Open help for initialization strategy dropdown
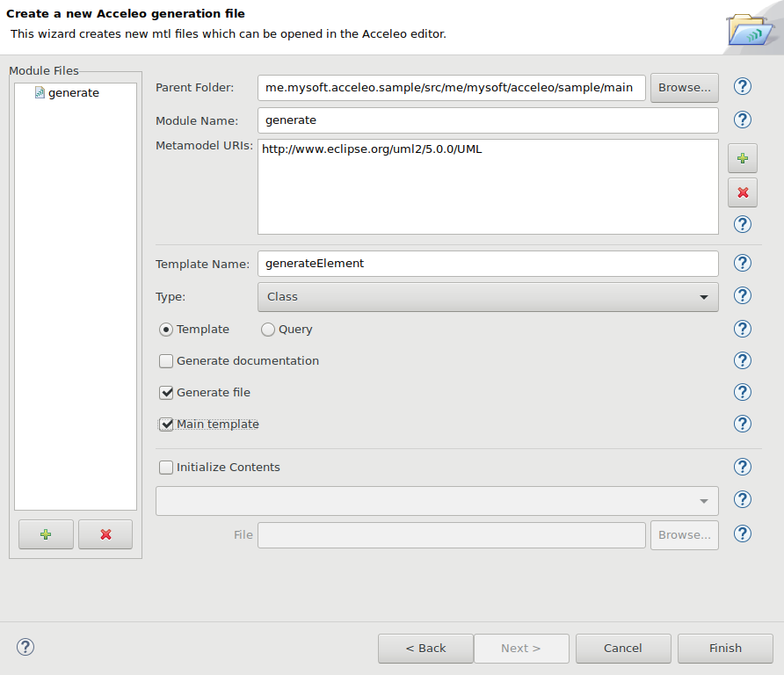Screen dimensions: 784x675 pos(743,499)
